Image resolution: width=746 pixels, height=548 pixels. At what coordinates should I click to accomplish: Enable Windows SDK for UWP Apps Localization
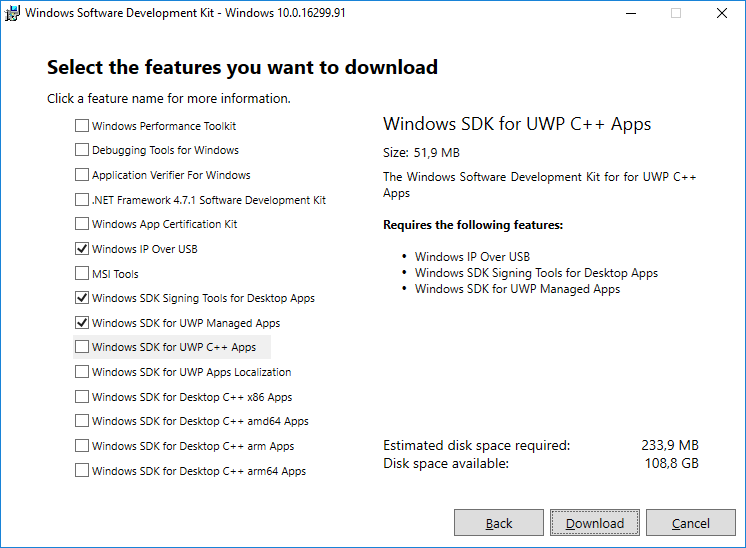[x=82, y=372]
